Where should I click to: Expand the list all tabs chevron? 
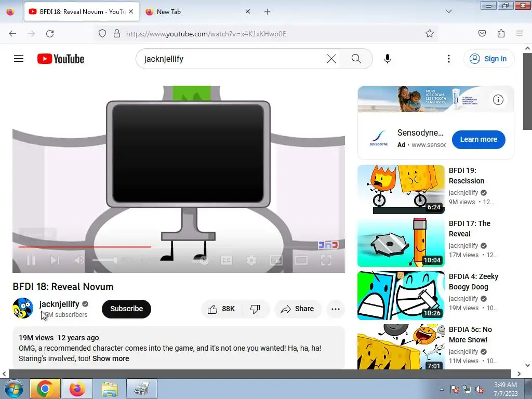448,11
